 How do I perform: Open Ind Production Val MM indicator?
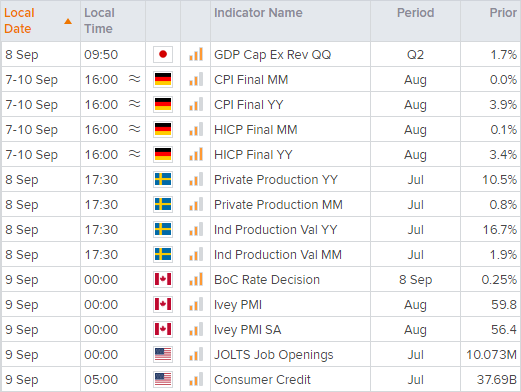[x=278, y=254]
